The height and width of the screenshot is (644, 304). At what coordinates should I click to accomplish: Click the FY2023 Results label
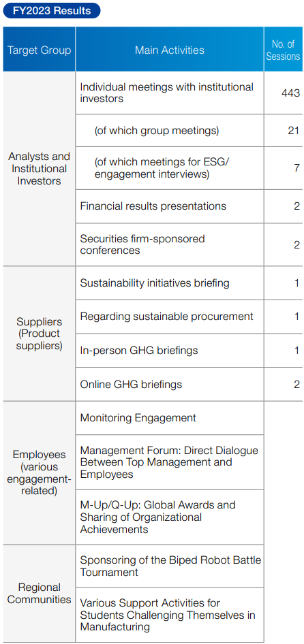click(52, 11)
